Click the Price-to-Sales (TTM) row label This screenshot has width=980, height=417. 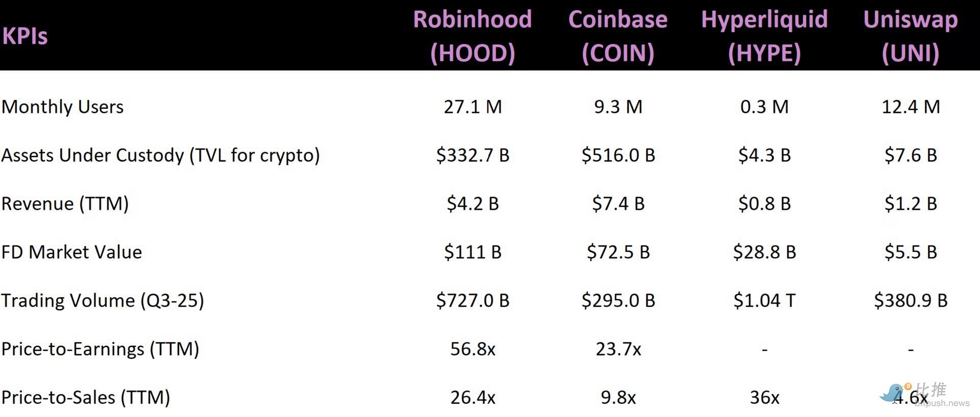click(86, 398)
